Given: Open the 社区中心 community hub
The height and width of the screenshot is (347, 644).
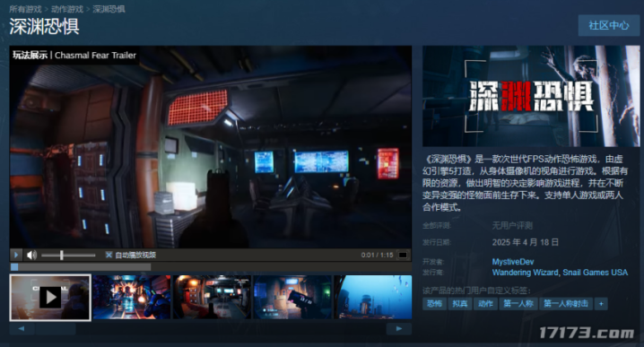Looking at the screenshot, I should (609, 25).
